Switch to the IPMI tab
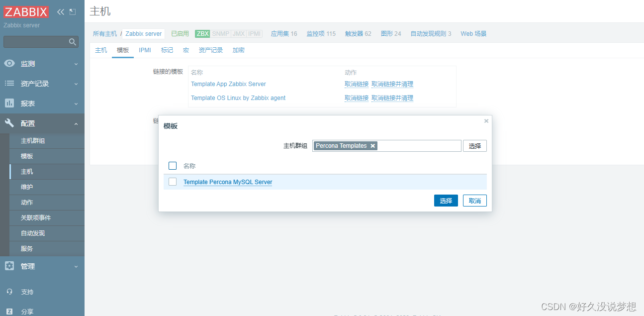 pos(145,50)
